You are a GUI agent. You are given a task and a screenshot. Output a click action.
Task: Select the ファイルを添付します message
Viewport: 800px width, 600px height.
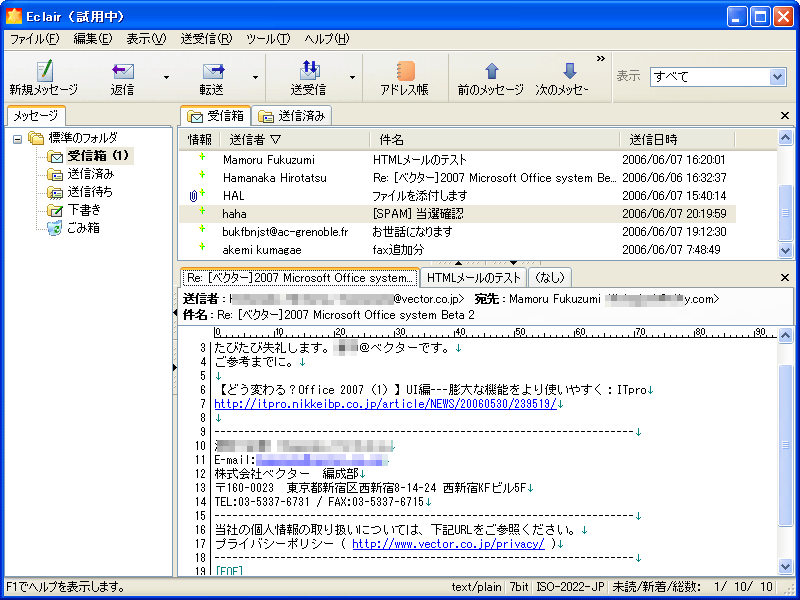pos(458,196)
